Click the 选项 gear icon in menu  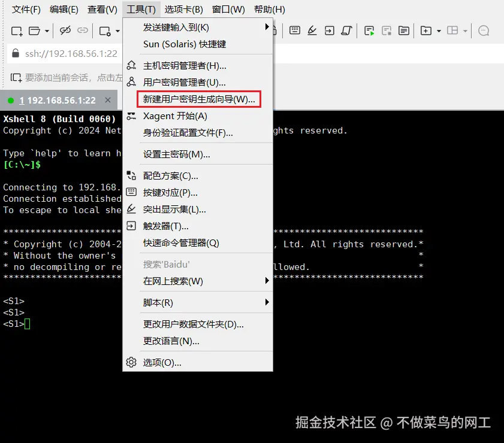tap(131, 362)
